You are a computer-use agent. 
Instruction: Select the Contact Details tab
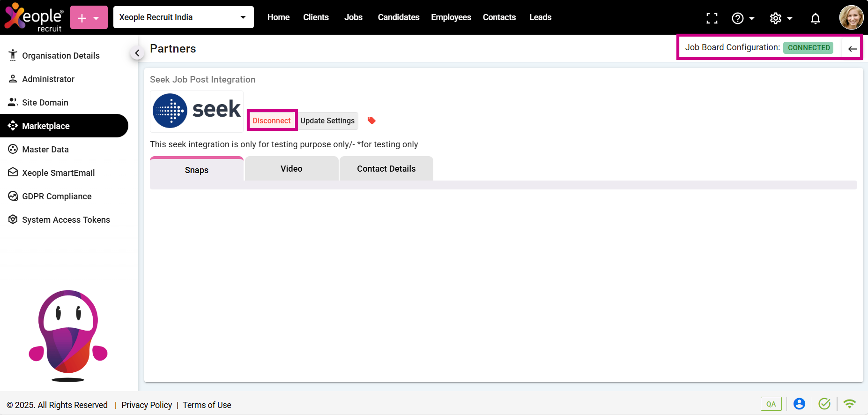coord(386,169)
